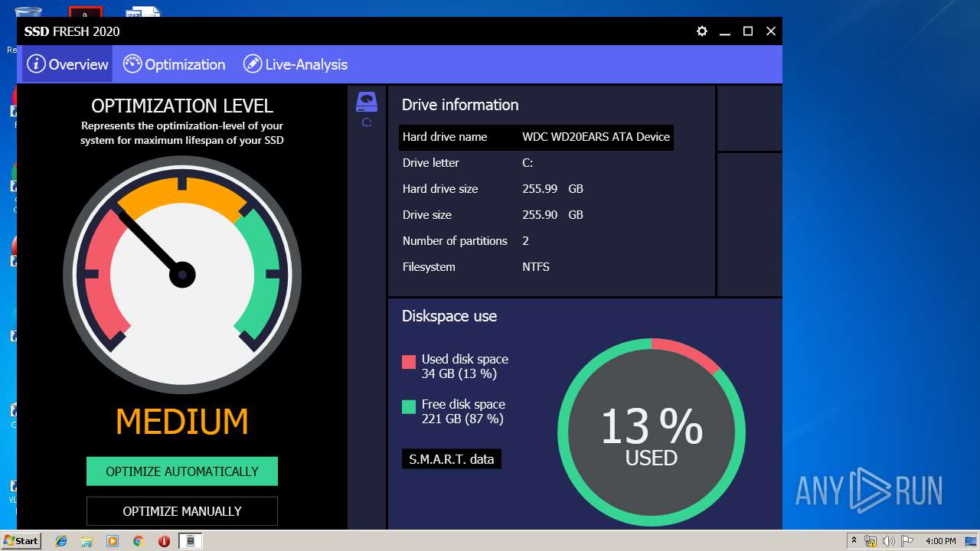The width and height of the screenshot is (980, 551).
Task: Open the Live-Analysis tab
Action: 296,64
